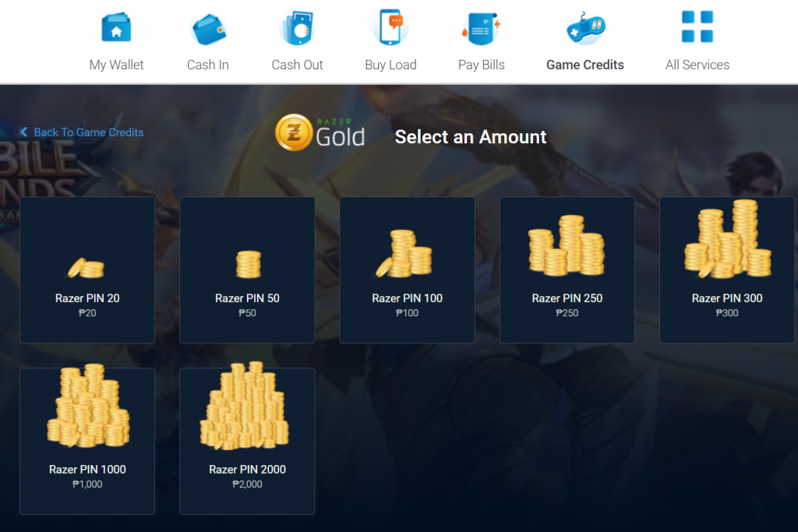Click the Razer Gold coin logo
Image resolution: width=798 pixels, height=532 pixels.
coord(293,132)
